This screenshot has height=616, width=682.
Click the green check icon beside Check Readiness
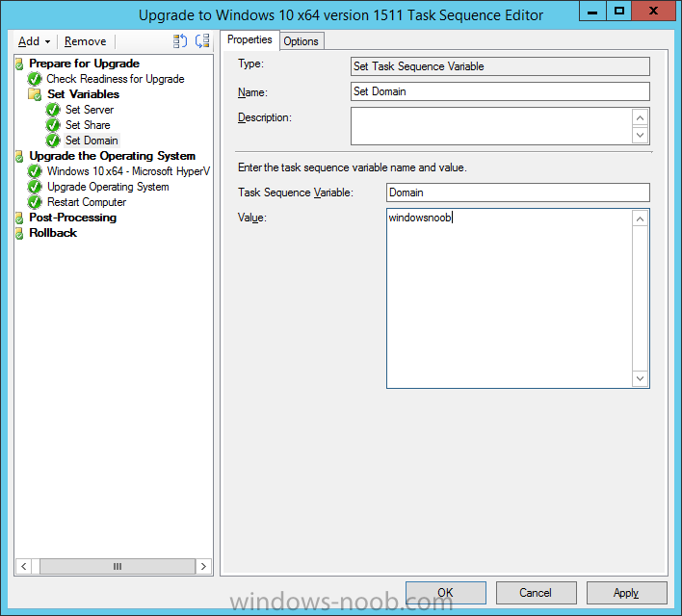click(35, 79)
